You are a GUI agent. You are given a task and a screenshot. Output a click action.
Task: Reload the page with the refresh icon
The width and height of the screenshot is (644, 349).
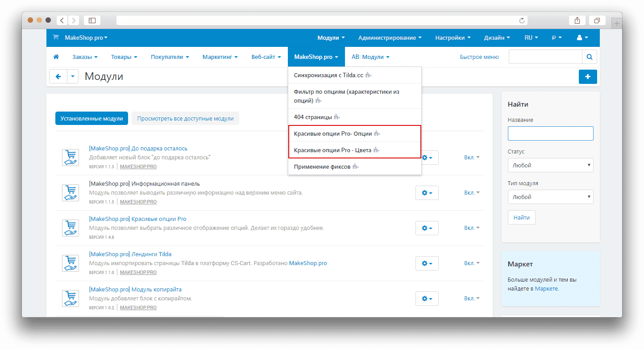click(522, 20)
